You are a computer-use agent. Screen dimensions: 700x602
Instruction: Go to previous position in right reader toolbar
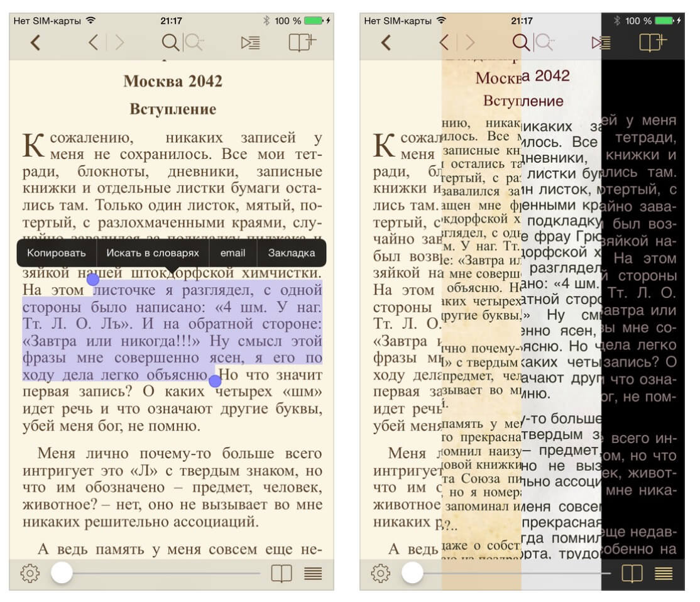coord(444,43)
